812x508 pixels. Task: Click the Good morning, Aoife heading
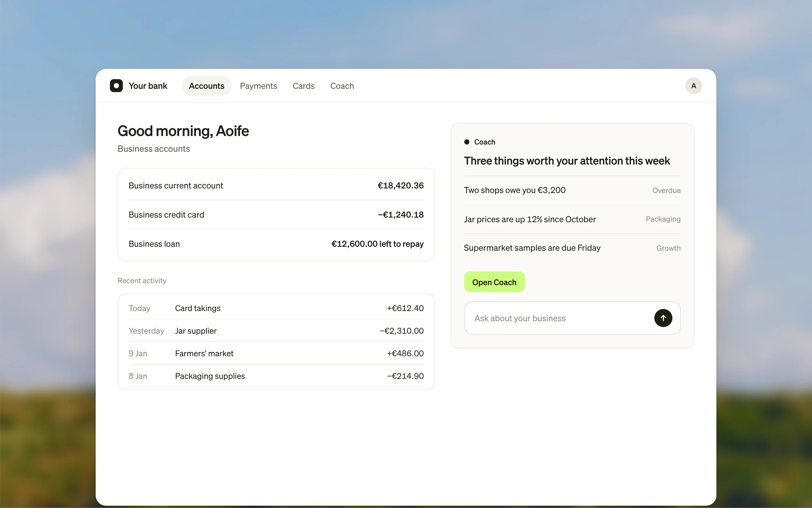183,131
